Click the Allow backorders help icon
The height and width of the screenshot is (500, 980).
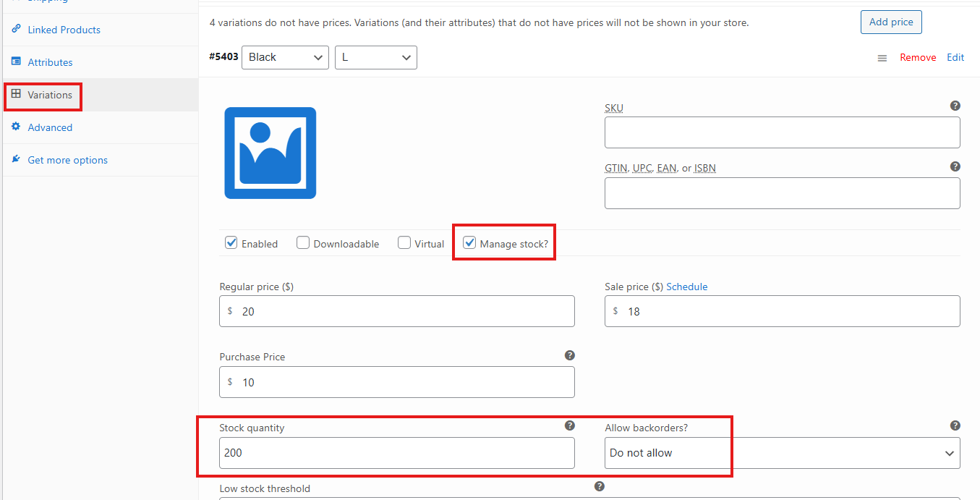coord(955,425)
